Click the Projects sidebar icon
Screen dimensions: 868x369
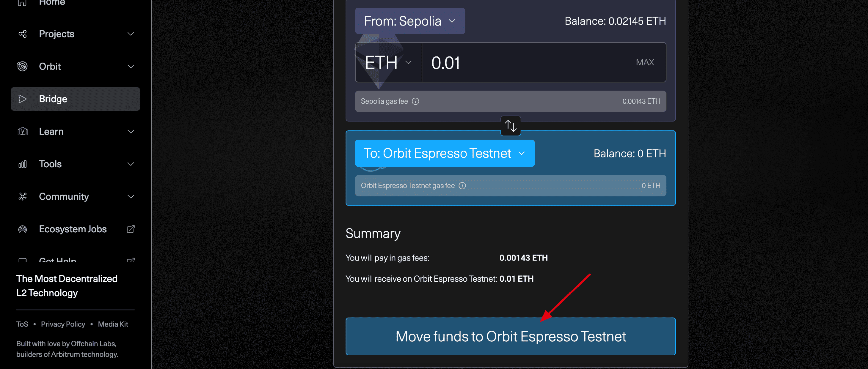coord(23,34)
